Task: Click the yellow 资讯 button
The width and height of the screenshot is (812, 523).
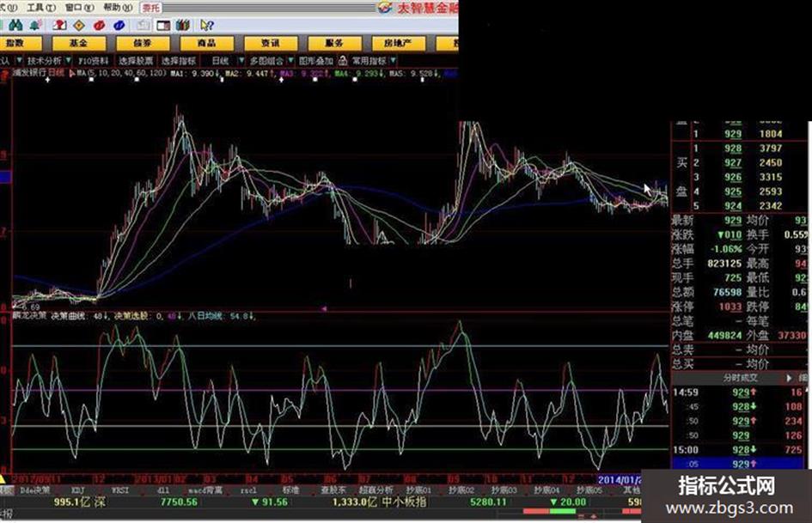Action: click(x=271, y=44)
